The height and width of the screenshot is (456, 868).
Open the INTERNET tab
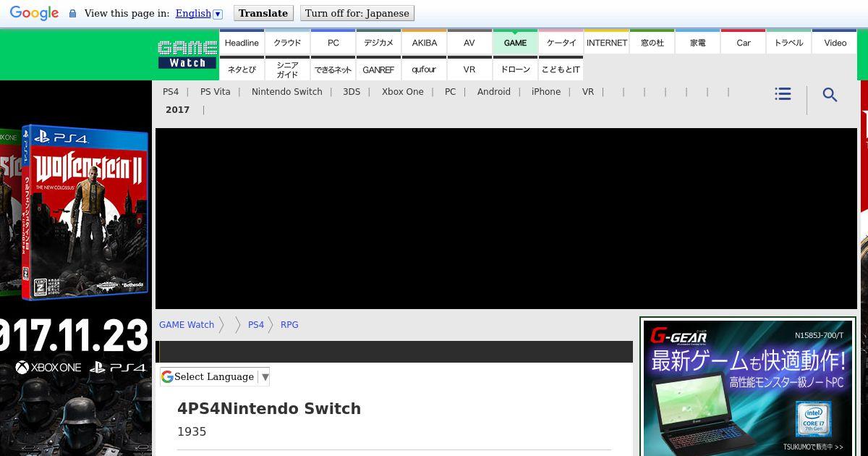(x=607, y=43)
